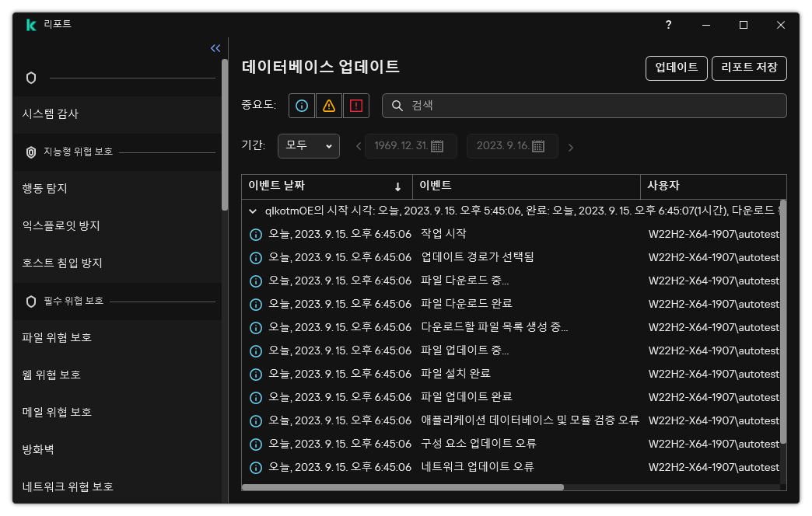Click the 리포트 저장 button
The width and height of the screenshot is (812, 516).
coord(749,68)
